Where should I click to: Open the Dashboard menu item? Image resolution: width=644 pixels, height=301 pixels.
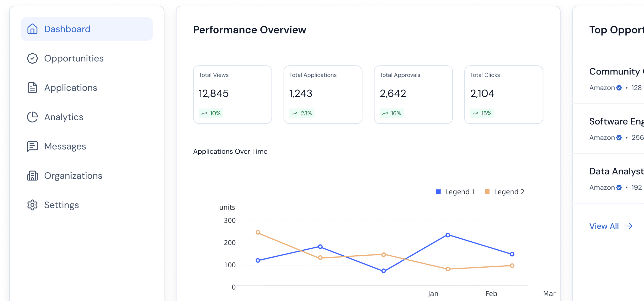(x=87, y=29)
